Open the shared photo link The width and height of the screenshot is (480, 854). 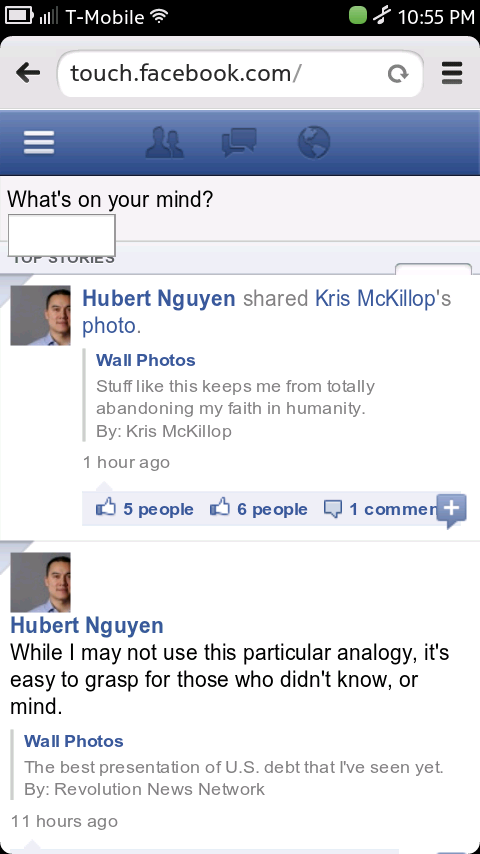(x=108, y=326)
